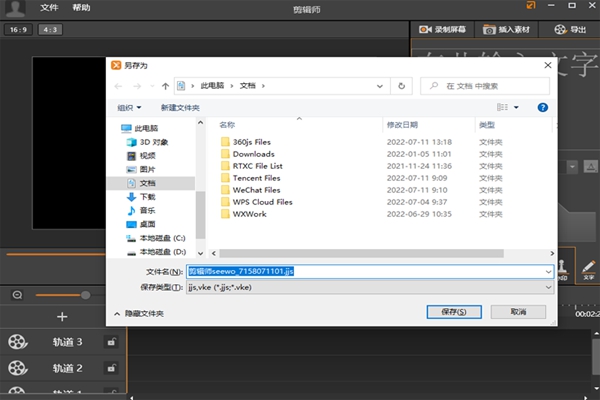The height and width of the screenshot is (400, 600).
Task: Click the 保存(S) button
Action: click(x=447, y=312)
